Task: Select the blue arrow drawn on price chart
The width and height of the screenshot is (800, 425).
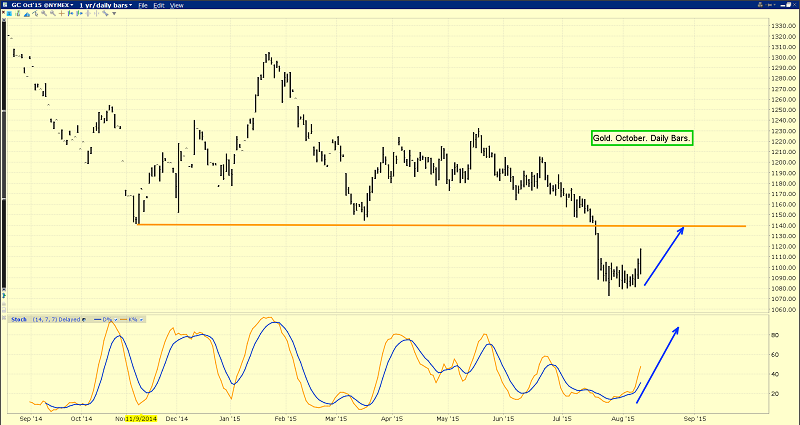Action: (664, 256)
